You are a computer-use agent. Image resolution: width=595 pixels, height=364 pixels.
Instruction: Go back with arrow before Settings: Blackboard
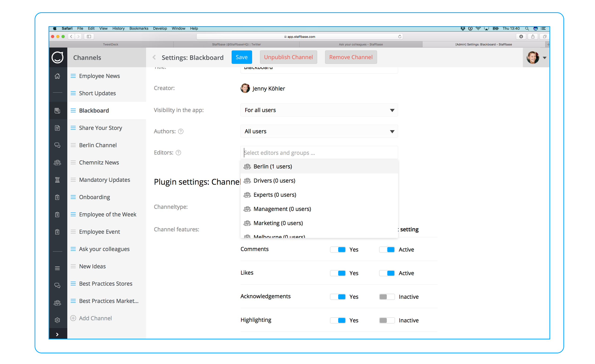coord(154,57)
